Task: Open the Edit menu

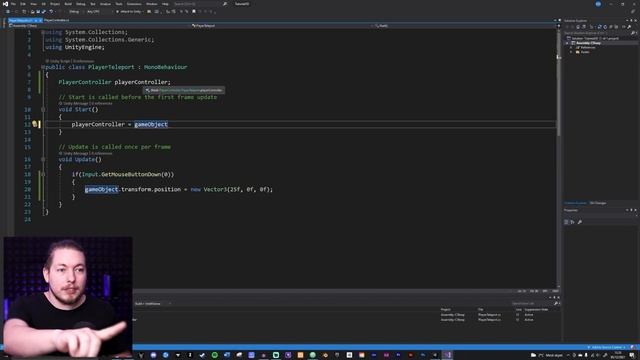Action: (23, 4)
